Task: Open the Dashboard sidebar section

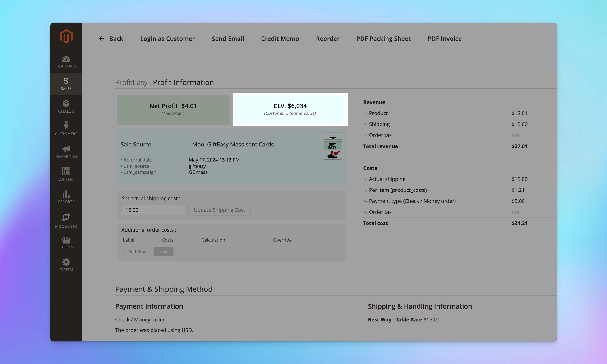Action: point(66,62)
